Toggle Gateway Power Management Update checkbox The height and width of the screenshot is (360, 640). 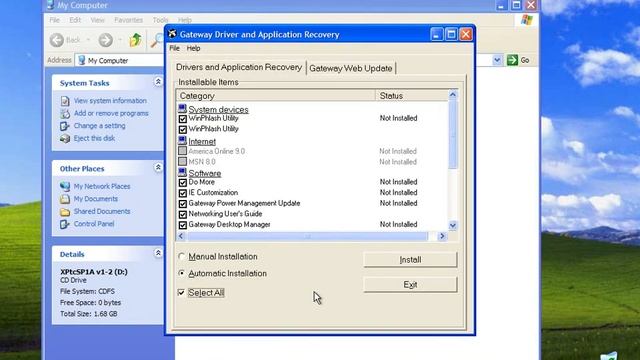[182, 204]
